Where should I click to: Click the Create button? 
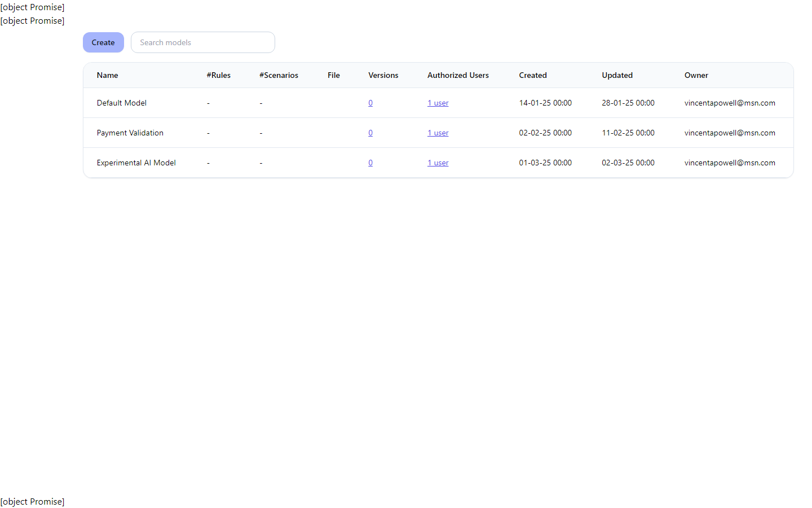click(x=103, y=42)
